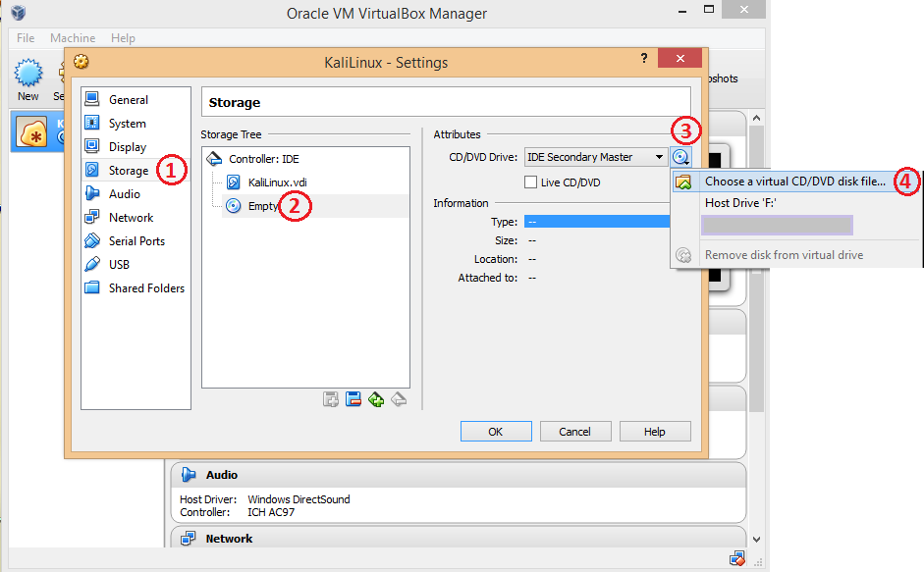Open Shared Folders settings
The image size is (924, 572).
132,287
